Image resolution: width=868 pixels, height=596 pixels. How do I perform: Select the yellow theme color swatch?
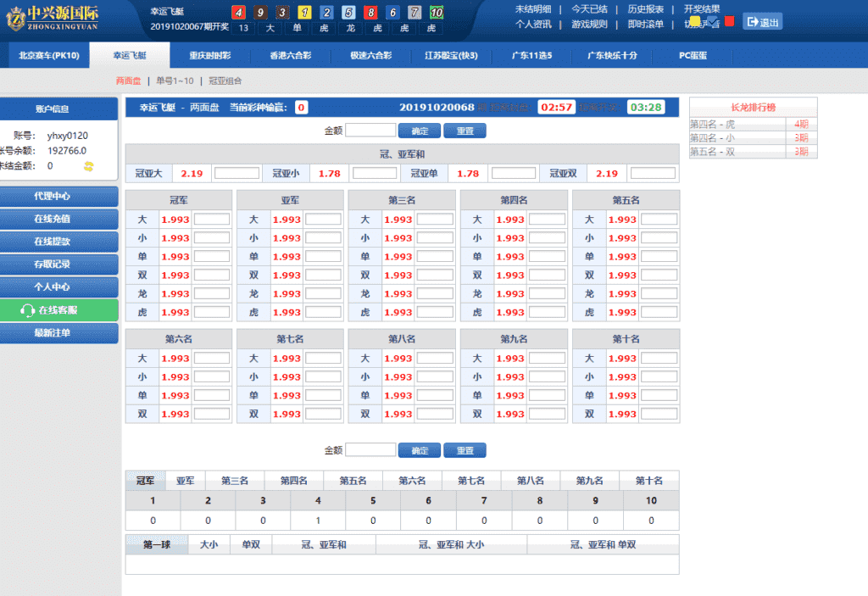point(695,21)
